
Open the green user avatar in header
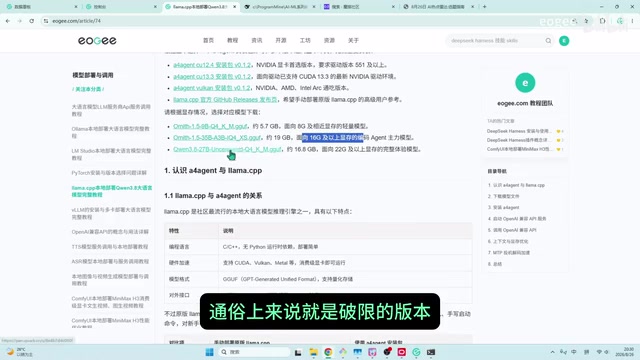[564, 41]
